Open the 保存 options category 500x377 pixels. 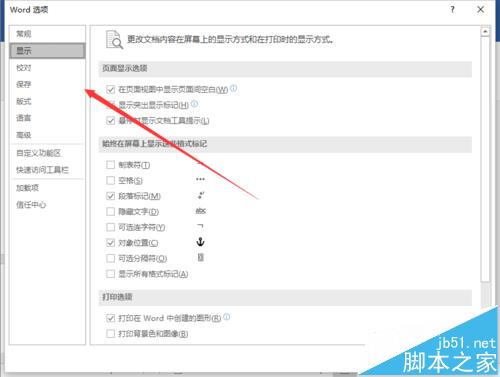47,84
